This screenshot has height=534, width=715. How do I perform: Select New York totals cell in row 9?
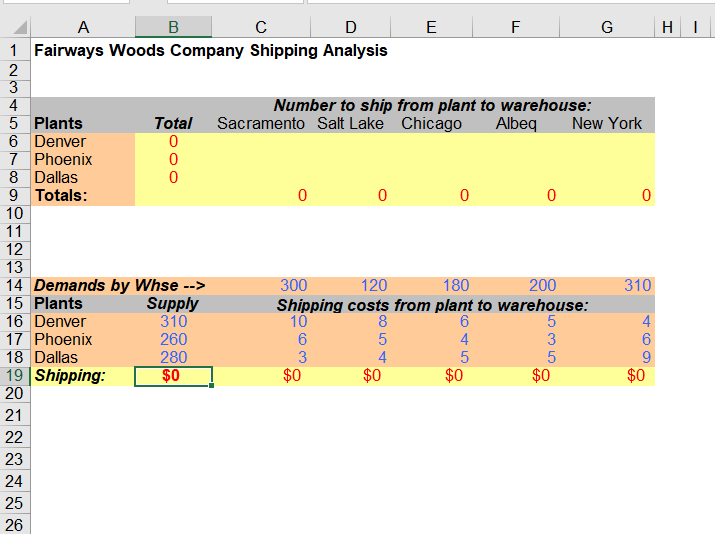point(607,195)
